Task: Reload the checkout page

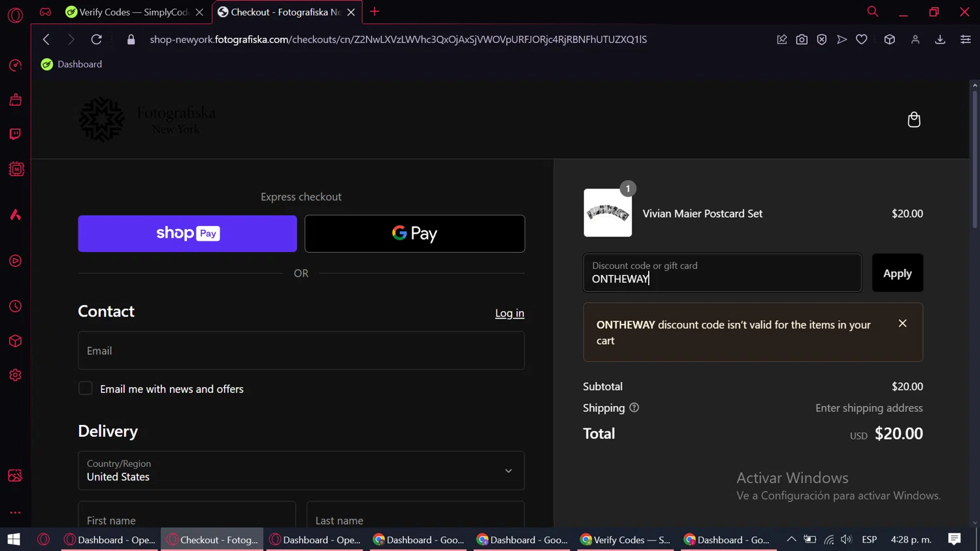Action: point(96,39)
